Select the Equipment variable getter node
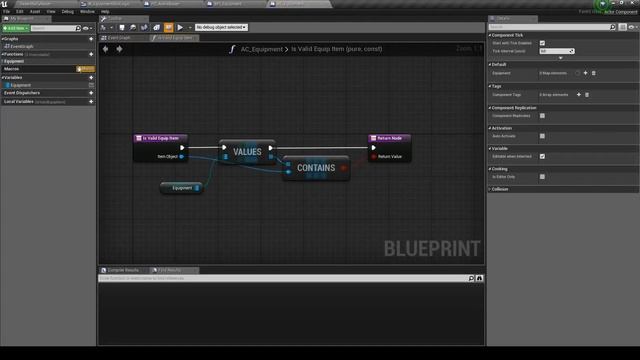640x360 pixels. (x=182, y=188)
